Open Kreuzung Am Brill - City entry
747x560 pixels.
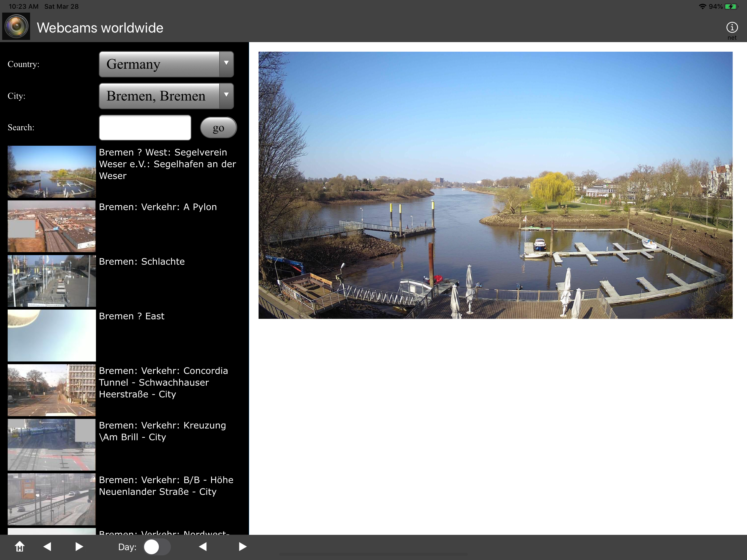tap(162, 431)
